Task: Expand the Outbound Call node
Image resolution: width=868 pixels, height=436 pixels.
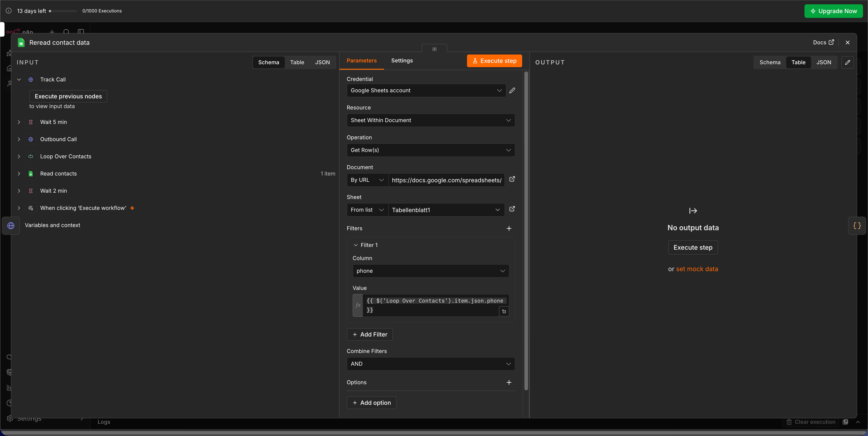Action: (x=19, y=139)
